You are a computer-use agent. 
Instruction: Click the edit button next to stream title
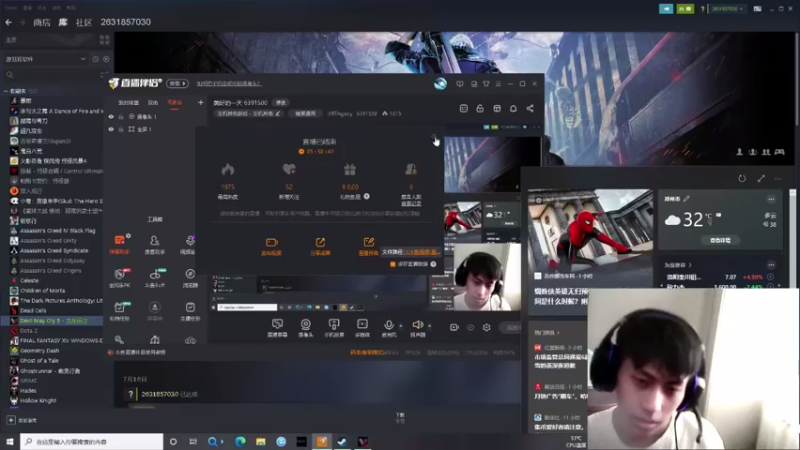click(281, 103)
